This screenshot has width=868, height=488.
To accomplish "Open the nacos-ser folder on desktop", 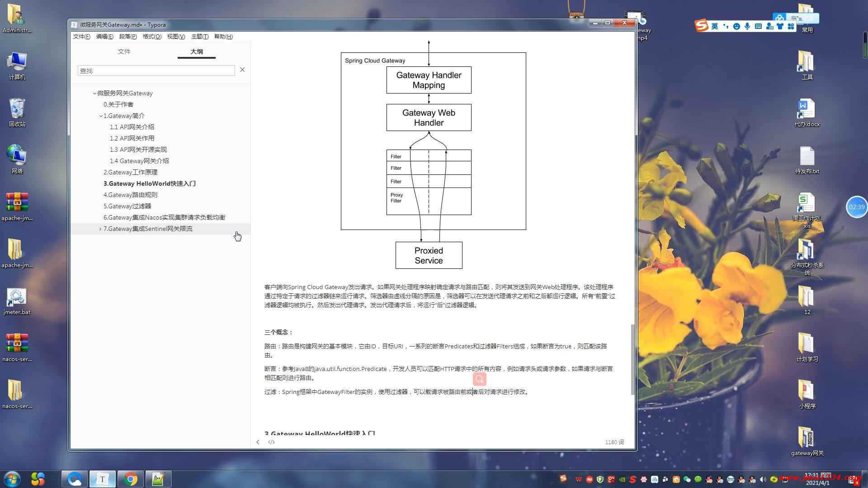I will point(17,394).
